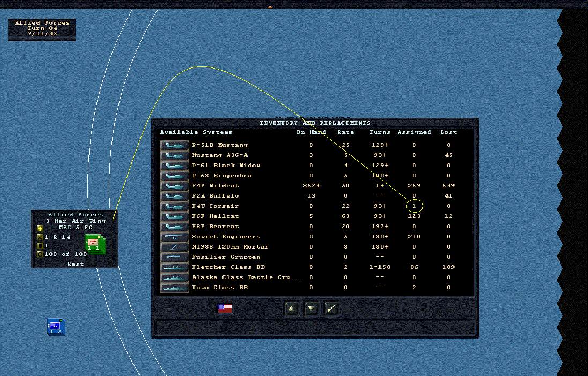Image resolution: width=588 pixels, height=376 pixels.
Task: Select the F4U Corsair icon
Action: point(174,206)
